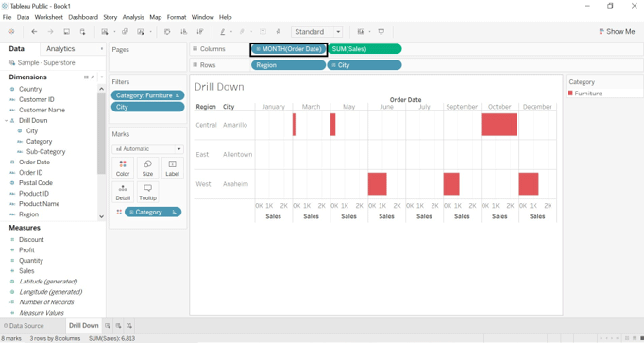
Task: Open the Detail card in Marks
Action: coord(123,192)
